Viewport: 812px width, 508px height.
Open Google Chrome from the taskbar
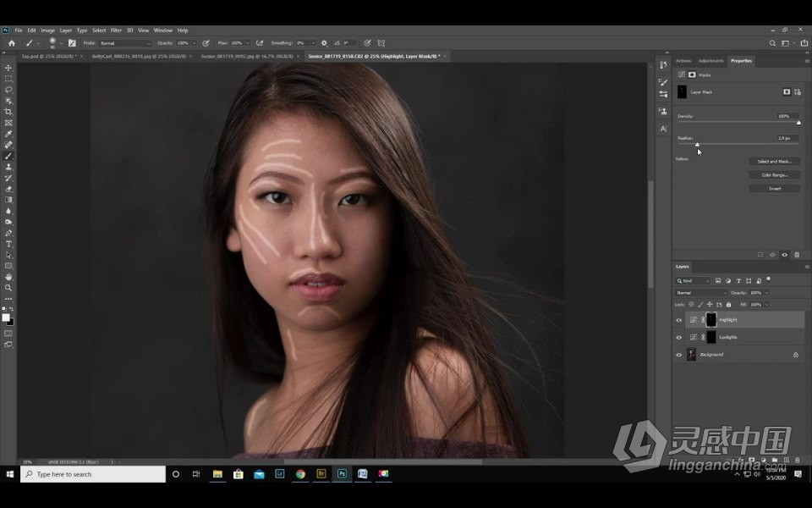[x=300, y=474]
